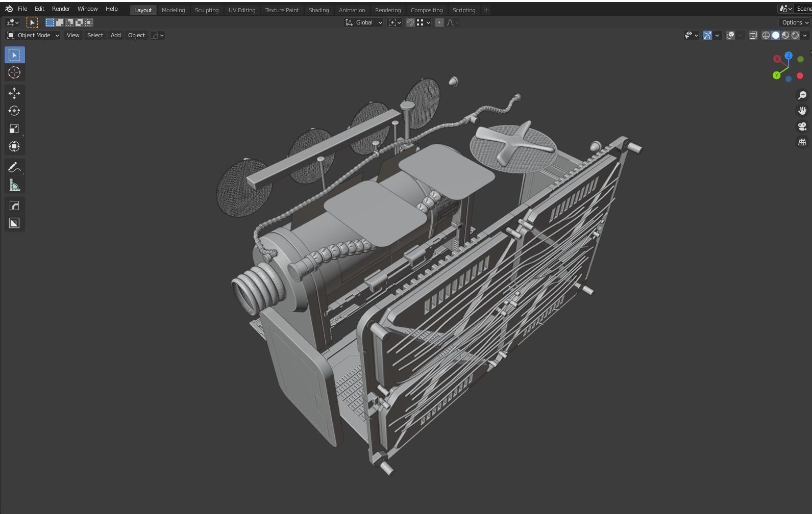
Task: Select the Move tool
Action: pyautogui.click(x=14, y=93)
